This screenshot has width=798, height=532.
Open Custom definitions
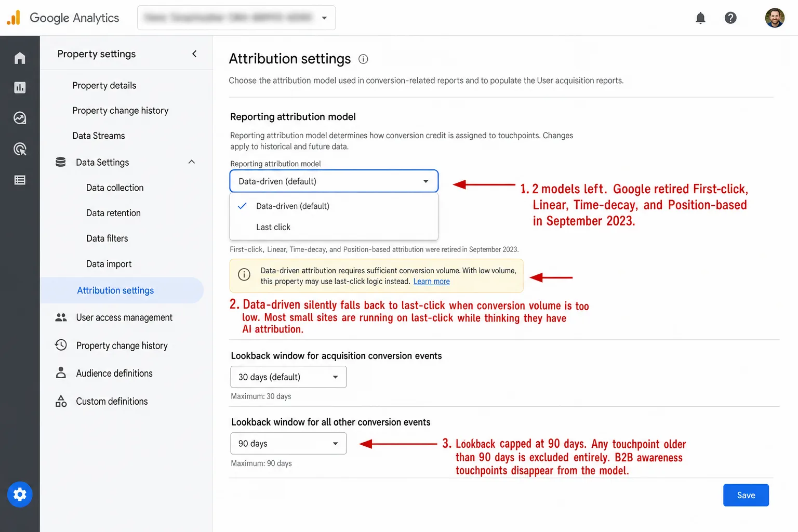112,401
